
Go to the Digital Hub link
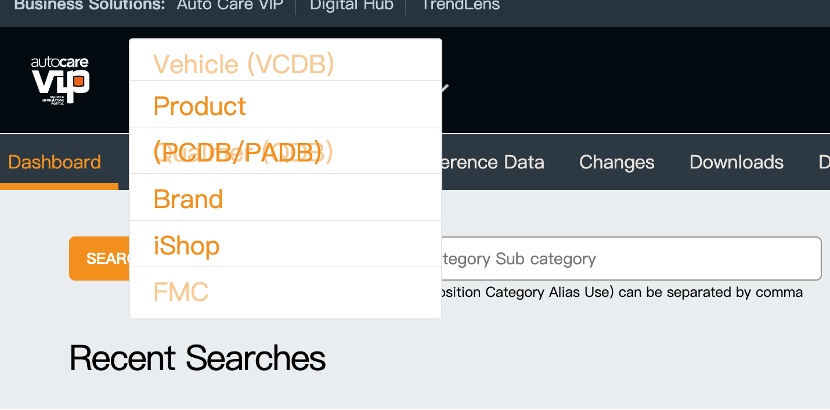(351, 5)
